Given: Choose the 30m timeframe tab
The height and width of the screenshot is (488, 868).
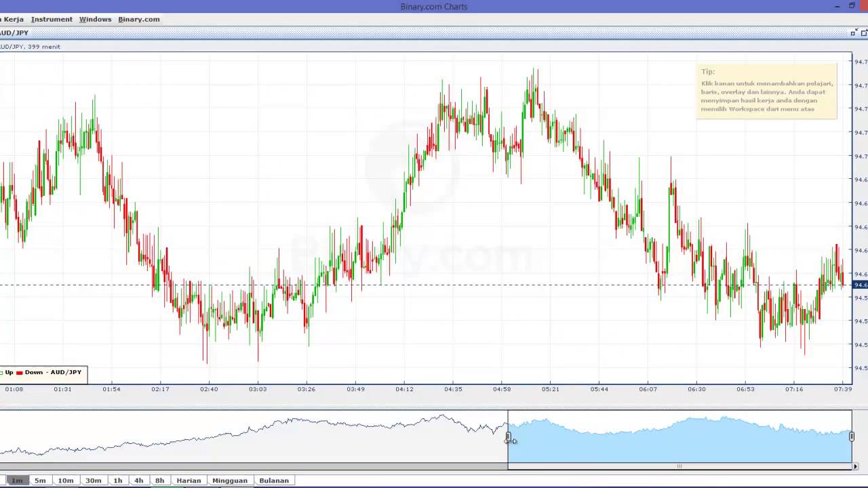Looking at the screenshot, I should point(94,481).
